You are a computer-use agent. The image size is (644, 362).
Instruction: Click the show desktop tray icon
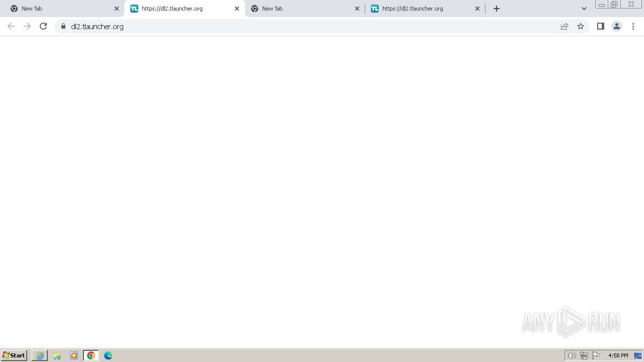click(638, 355)
